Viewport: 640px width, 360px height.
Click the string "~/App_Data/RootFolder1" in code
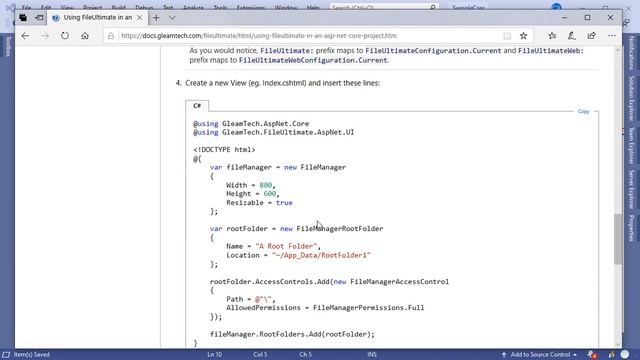pos(321,256)
